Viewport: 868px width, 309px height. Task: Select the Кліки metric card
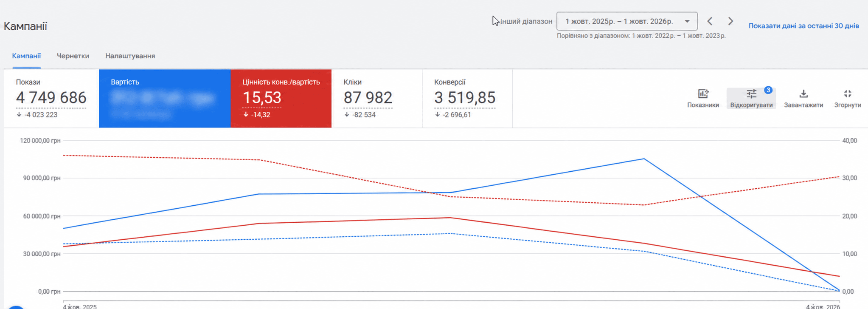pyautogui.click(x=377, y=99)
